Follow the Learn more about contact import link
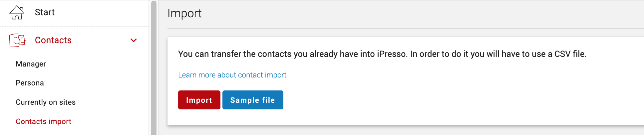 [232, 75]
